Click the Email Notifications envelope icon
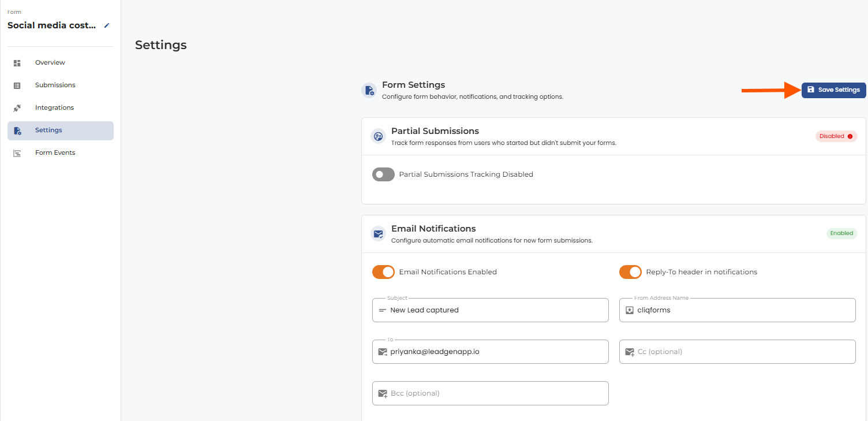Image resolution: width=868 pixels, height=421 pixels. [x=379, y=234]
